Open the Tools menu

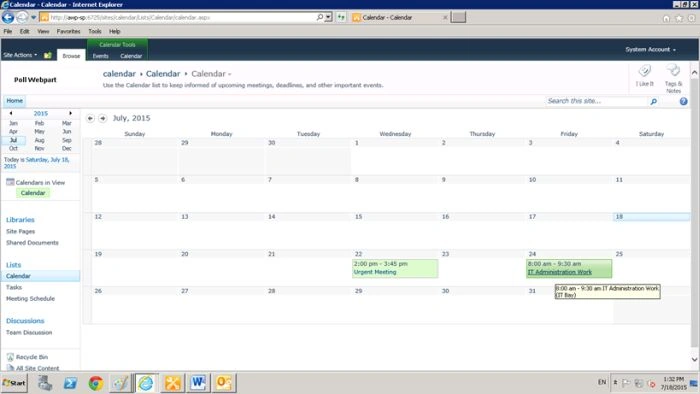(x=95, y=31)
